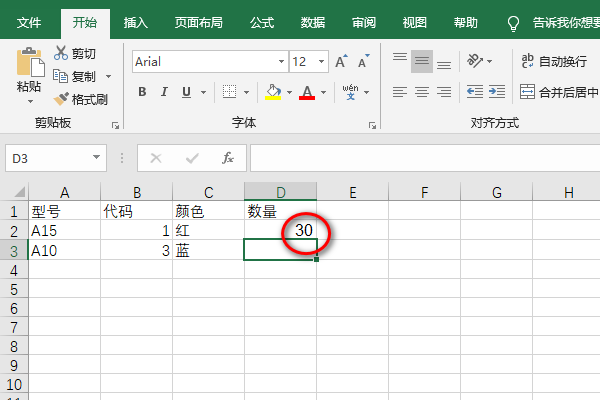Toggle bold formatting
The height and width of the screenshot is (400, 600).
coord(142,92)
